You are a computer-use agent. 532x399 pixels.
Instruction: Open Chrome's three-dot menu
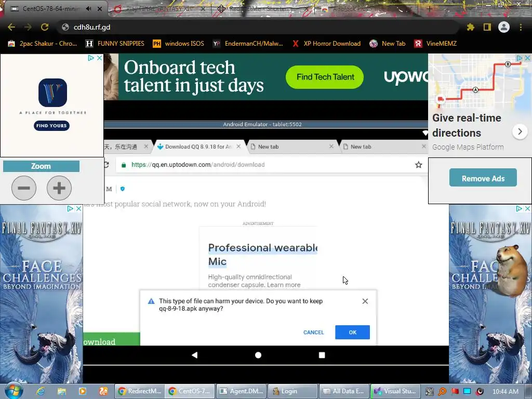tap(521, 27)
